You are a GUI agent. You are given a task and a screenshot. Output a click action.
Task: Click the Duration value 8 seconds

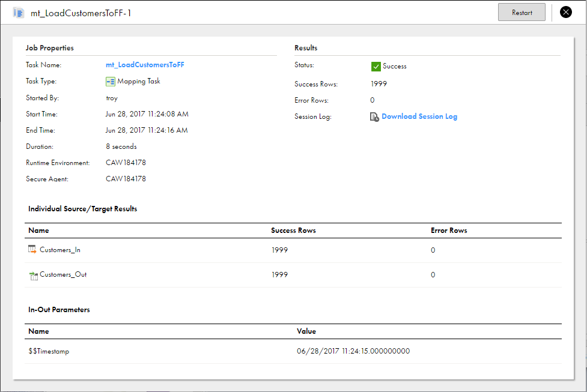121,146
